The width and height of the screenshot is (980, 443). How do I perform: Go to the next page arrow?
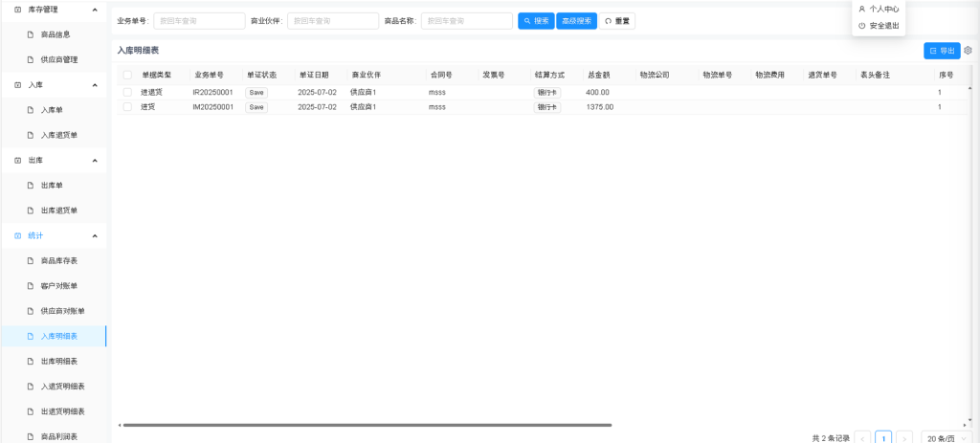coord(904,438)
